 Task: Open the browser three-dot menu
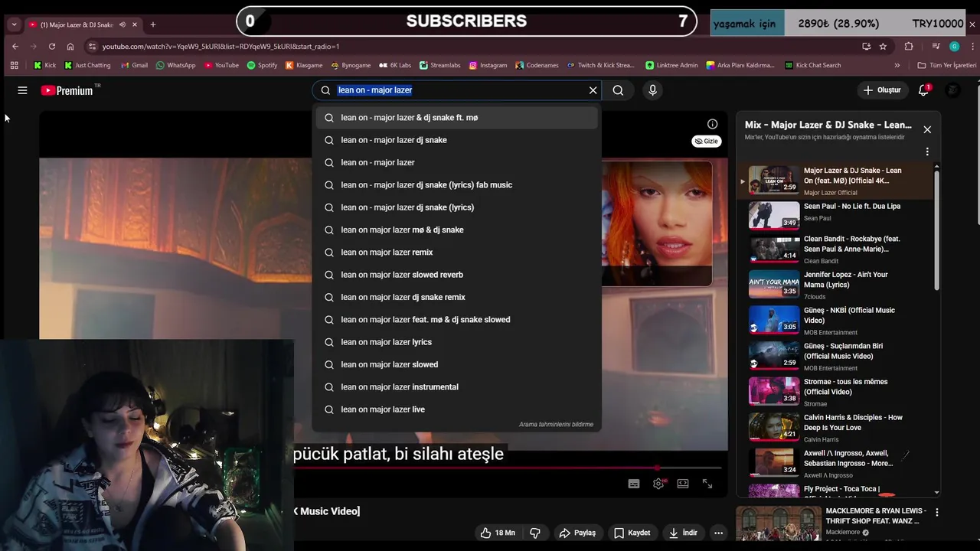coord(972,46)
